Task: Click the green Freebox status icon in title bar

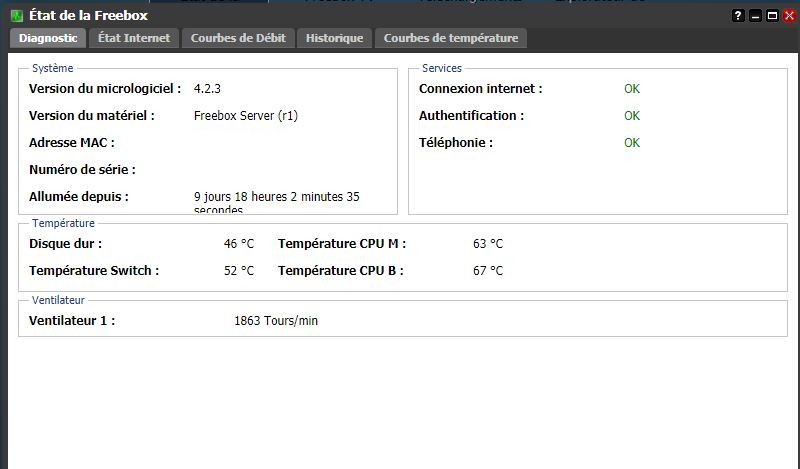Action: coord(17,15)
